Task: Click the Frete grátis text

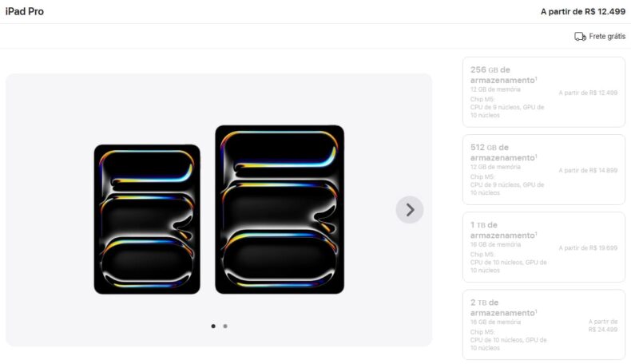Action: (607, 36)
